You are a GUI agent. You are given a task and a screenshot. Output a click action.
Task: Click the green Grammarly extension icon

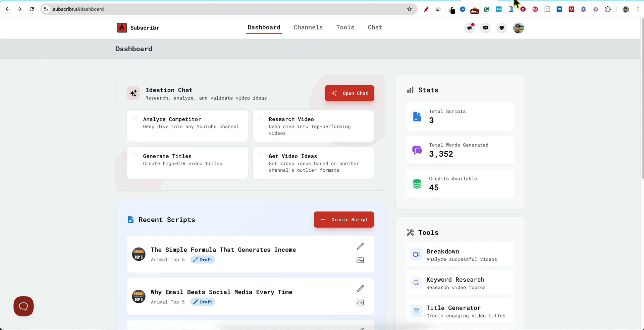(x=487, y=9)
